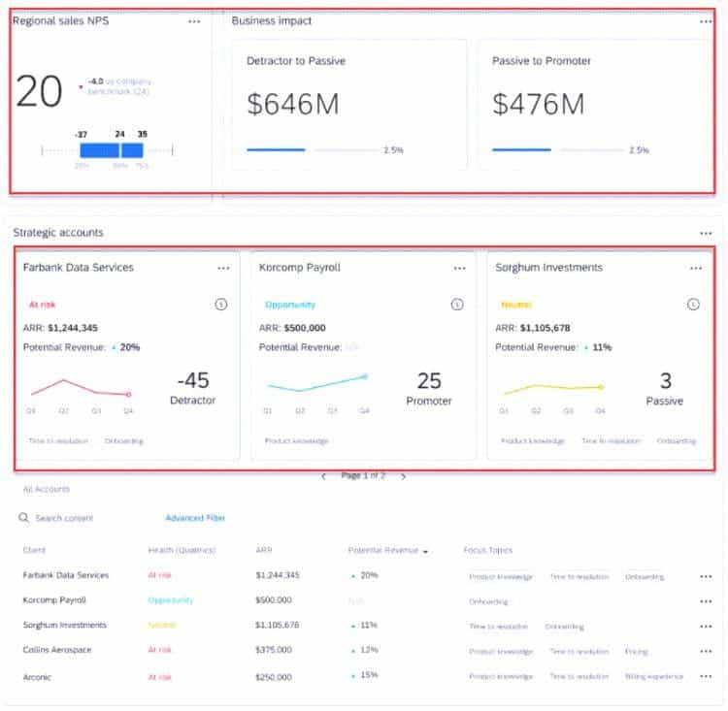This screenshot has height=711, width=728.
Task: Open Strategic accounts section more options
Action: point(706,233)
